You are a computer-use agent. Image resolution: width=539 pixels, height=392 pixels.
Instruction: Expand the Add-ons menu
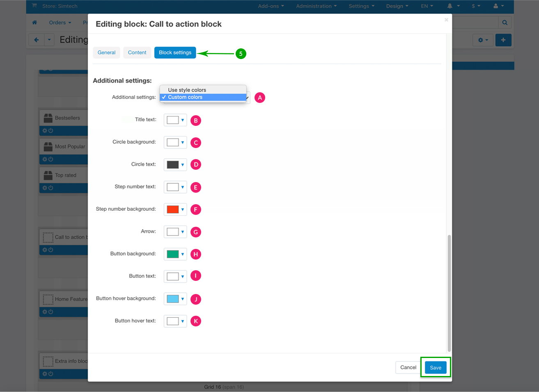pyautogui.click(x=271, y=6)
